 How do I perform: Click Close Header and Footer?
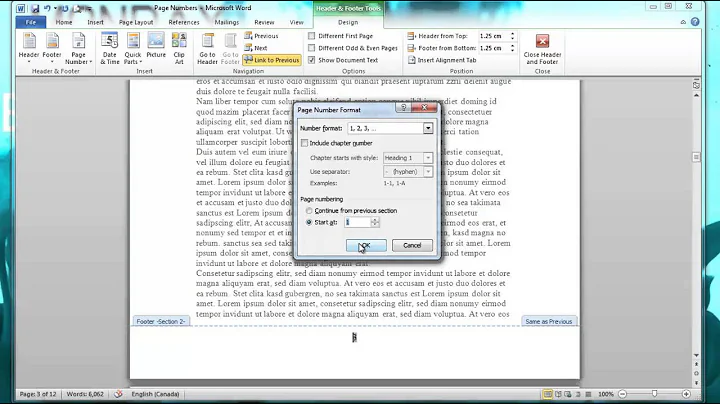[542, 49]
